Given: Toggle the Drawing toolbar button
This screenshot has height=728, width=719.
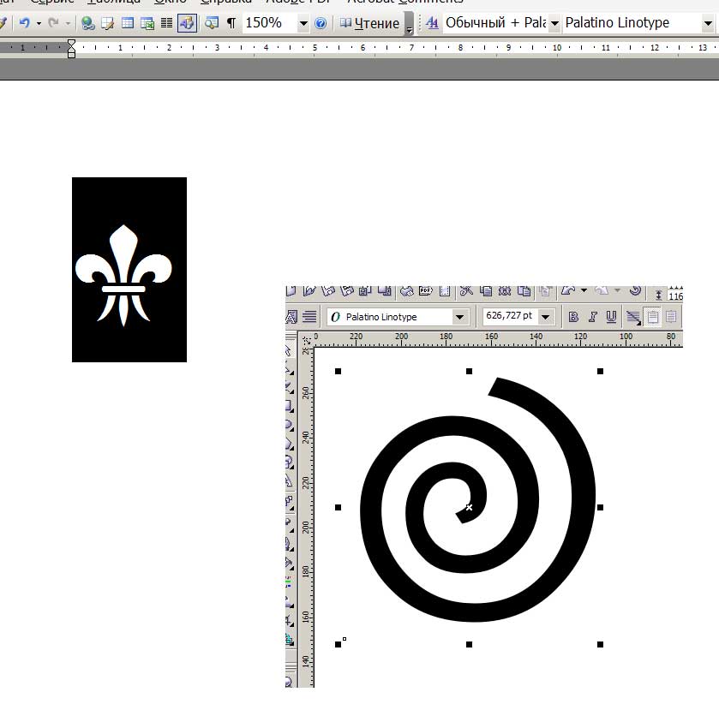Looking at the screenshot, I should [x=187, y=23].
